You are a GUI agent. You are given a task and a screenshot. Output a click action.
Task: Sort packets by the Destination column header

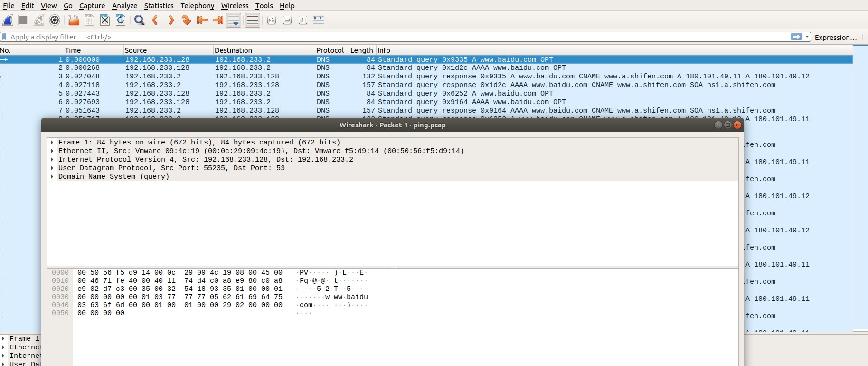pyautogui.click(x=264, y=50)
